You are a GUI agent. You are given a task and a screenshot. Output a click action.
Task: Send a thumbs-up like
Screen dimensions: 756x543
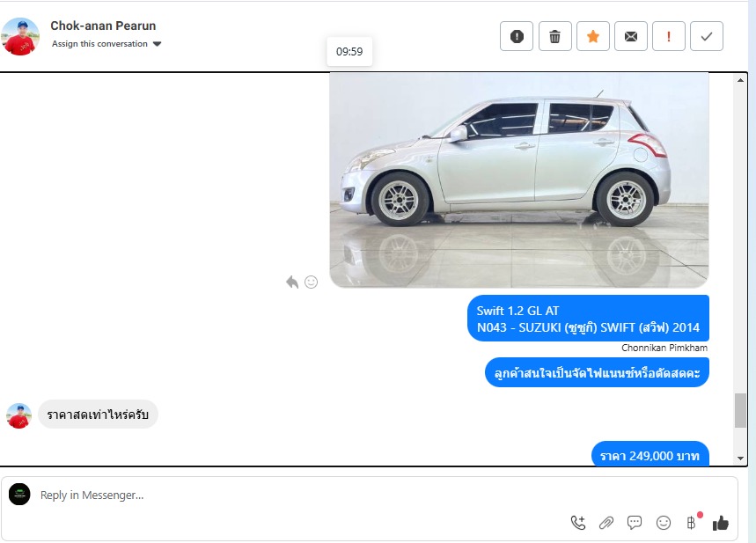click(x=721, y=522)
